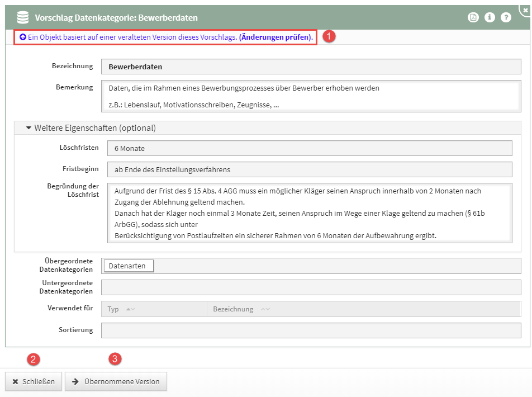Focus the Löschfristen field

click(310, 148)
